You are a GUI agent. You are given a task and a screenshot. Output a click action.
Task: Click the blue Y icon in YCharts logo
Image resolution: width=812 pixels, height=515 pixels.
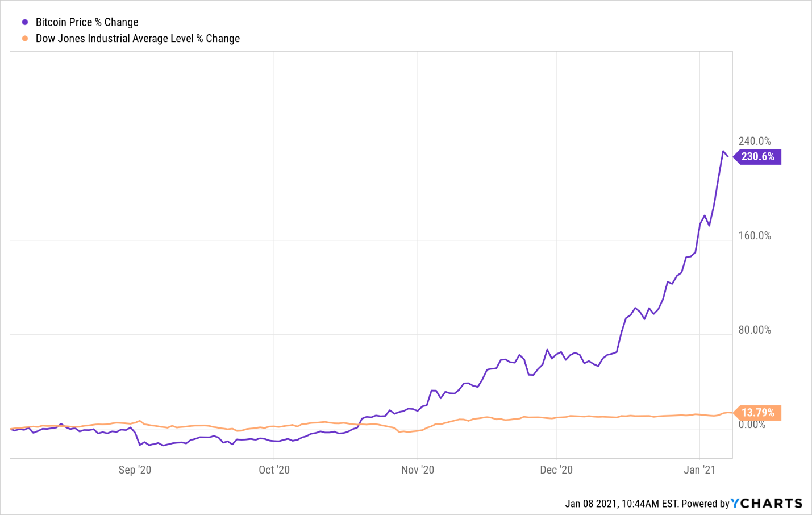coord(735,503)
